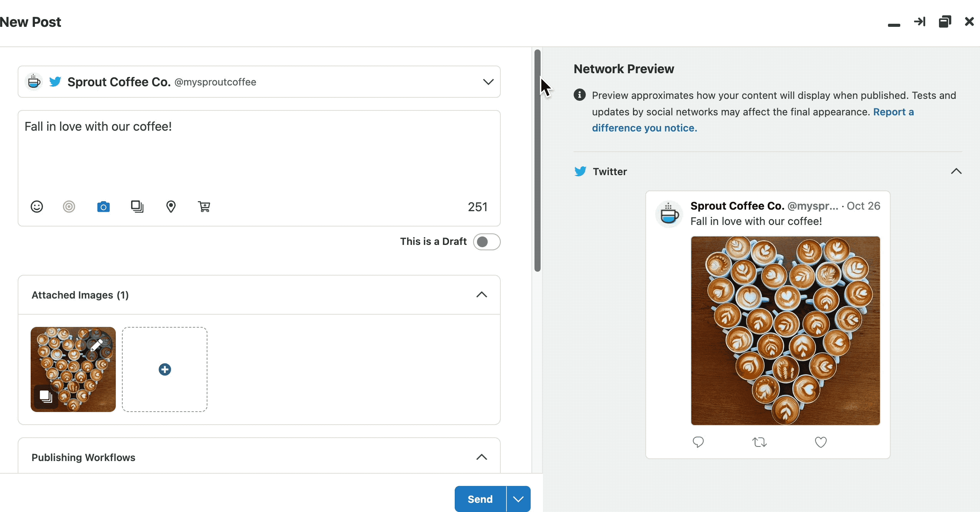Click reply icon in Twitter preview
This screenshot has width=980, height=512.
(x=698, y=442)
